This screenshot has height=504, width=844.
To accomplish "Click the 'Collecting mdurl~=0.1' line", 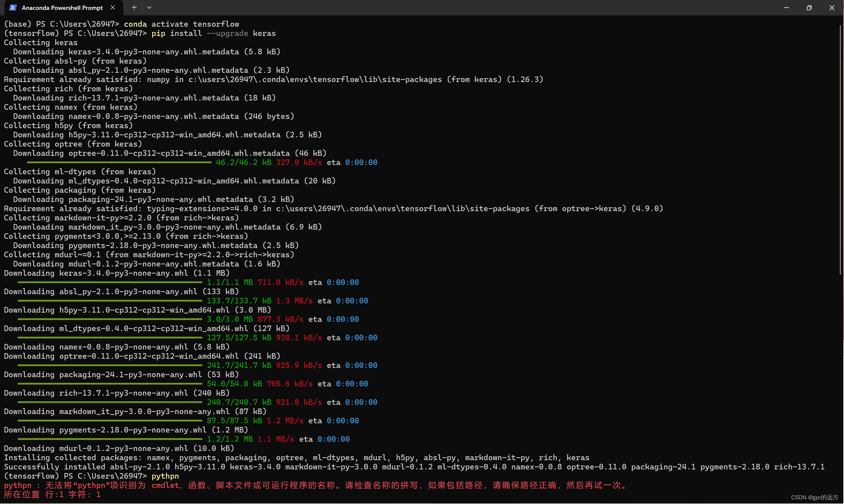I will [x=149, y=255].
